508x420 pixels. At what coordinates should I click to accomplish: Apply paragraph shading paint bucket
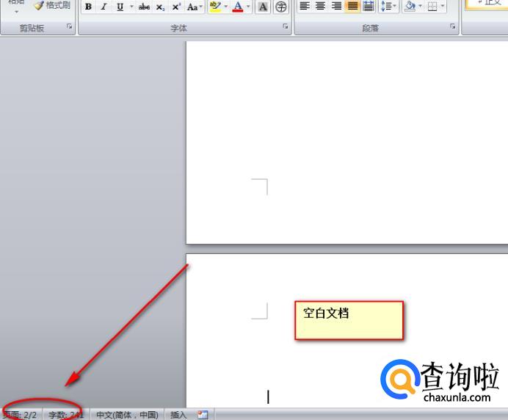coord(410,6)
